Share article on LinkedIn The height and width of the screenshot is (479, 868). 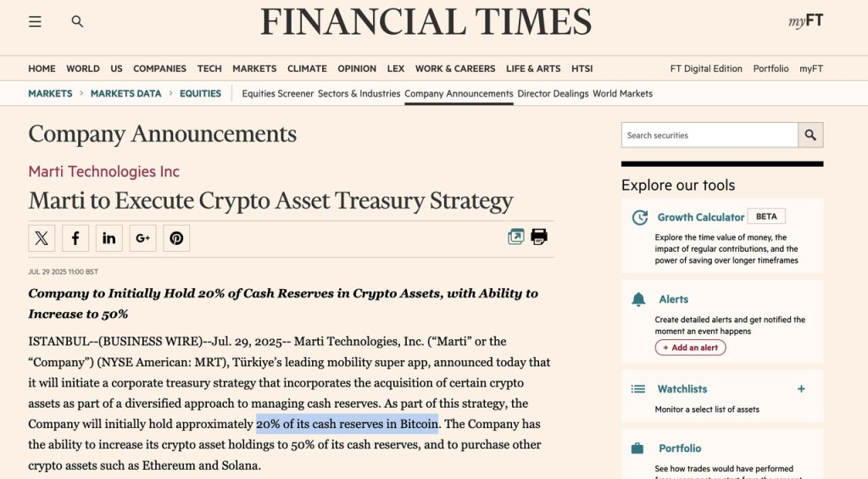(109, 238)
